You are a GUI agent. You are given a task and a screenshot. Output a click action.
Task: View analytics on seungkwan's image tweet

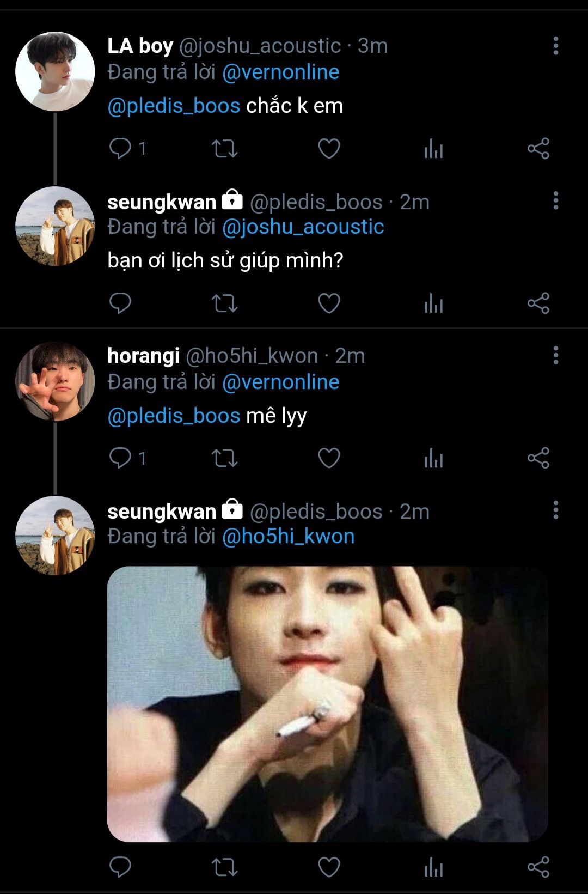point(433,867)
